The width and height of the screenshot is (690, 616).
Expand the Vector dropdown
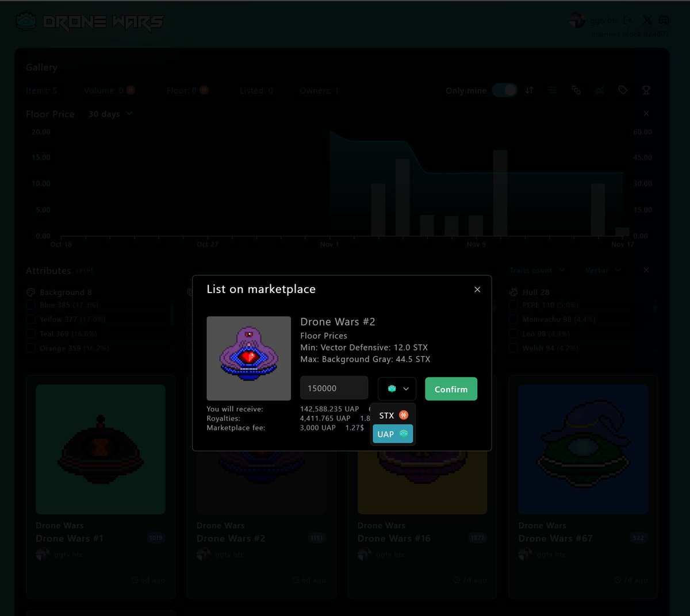603,270
